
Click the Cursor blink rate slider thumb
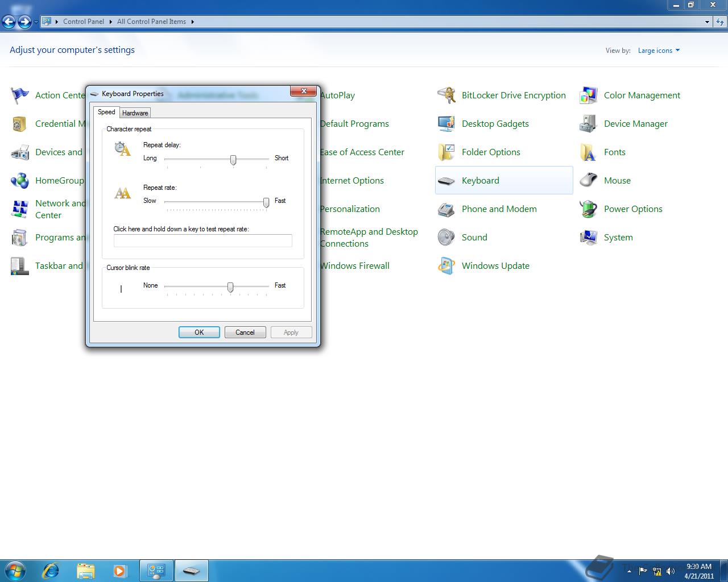[x=230, y=288]
